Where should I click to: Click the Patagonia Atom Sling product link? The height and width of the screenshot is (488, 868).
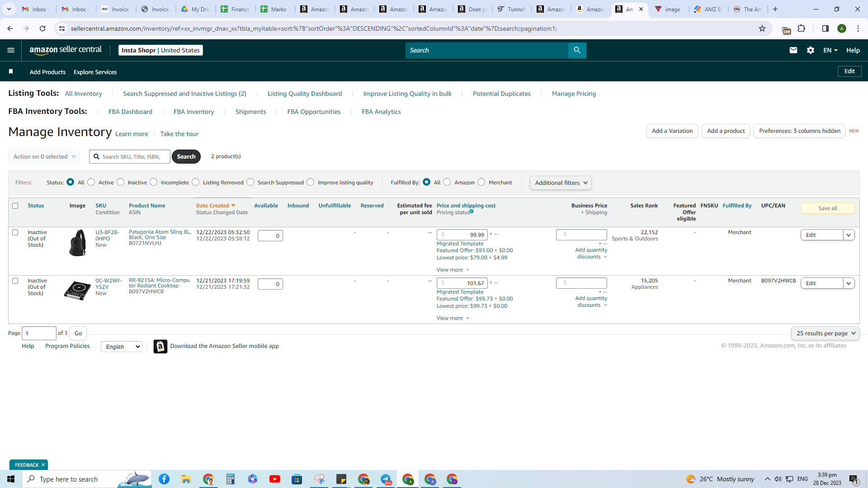(x=160, y=235)
